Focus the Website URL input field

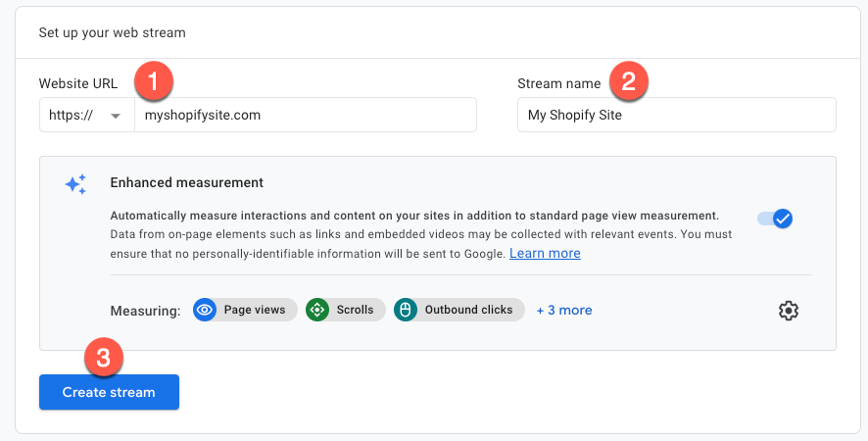306,115
